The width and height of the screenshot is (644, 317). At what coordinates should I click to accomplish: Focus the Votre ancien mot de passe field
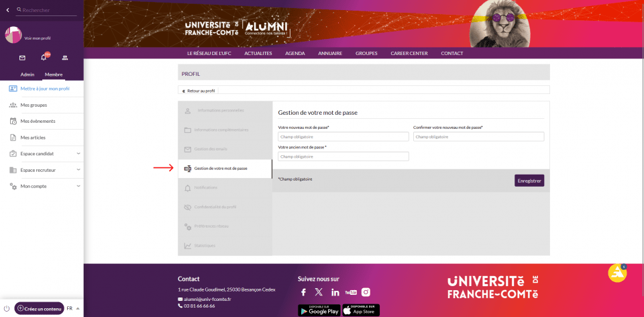coord(343,156)
